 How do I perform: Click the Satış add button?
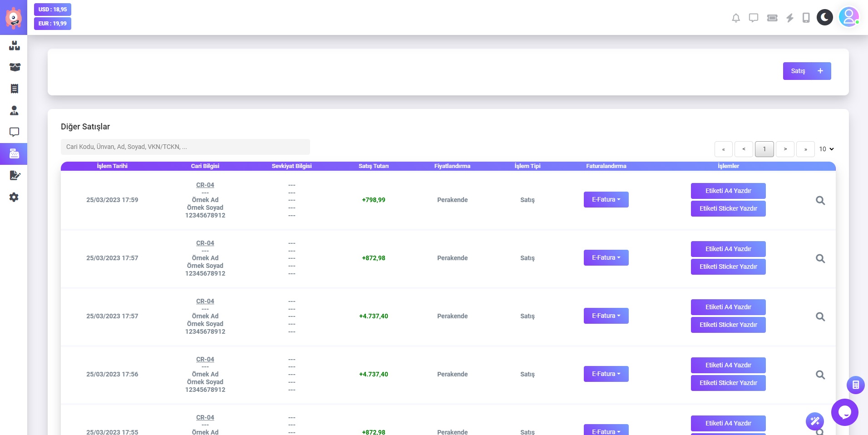coord(806,71)
